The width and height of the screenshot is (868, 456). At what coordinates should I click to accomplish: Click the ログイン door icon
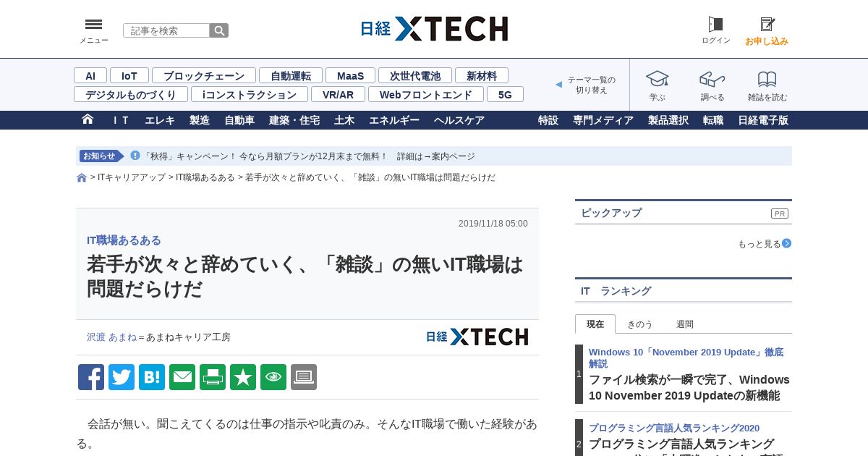tap(715, 25)
